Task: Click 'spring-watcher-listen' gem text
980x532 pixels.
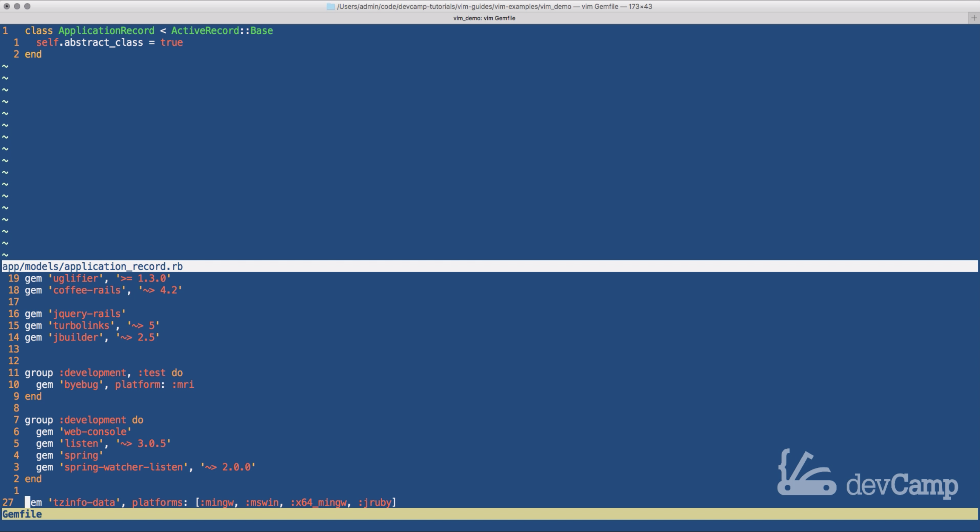Action: tap(123, 467)
